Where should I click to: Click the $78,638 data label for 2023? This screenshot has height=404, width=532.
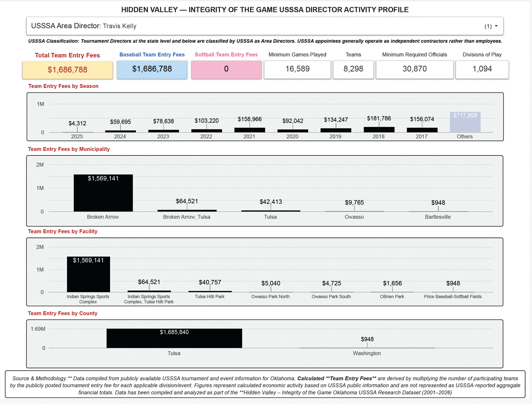pos(164,121)
